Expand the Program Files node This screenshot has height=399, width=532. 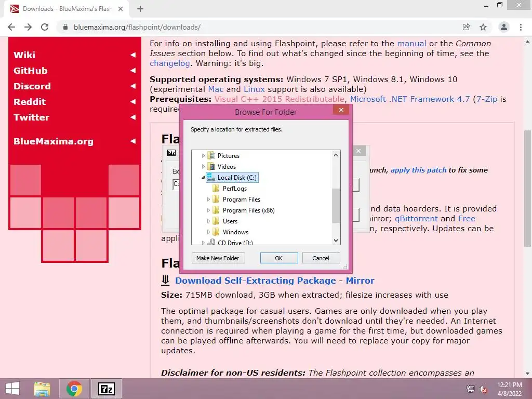point(208,199)
